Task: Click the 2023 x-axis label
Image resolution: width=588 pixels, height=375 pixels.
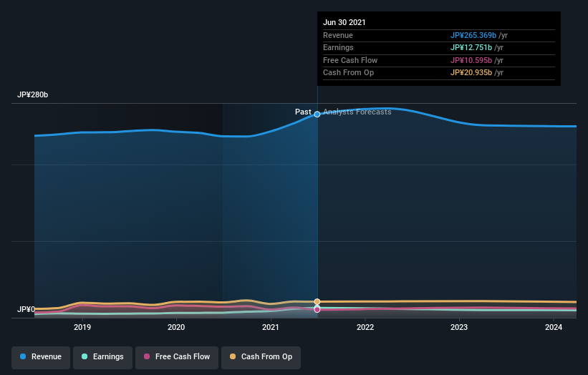Action: [459, 328]
